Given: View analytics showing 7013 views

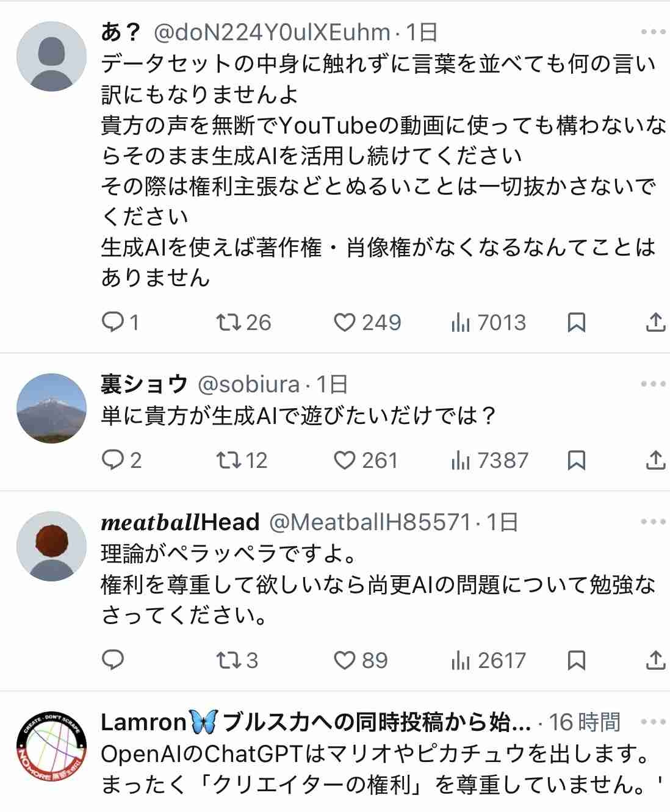Looking at the screenshot, I should [488, 322].
